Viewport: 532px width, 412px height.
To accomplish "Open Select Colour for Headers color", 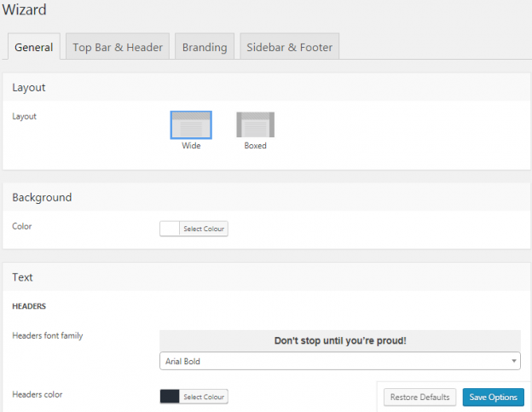I will point(204,397).
